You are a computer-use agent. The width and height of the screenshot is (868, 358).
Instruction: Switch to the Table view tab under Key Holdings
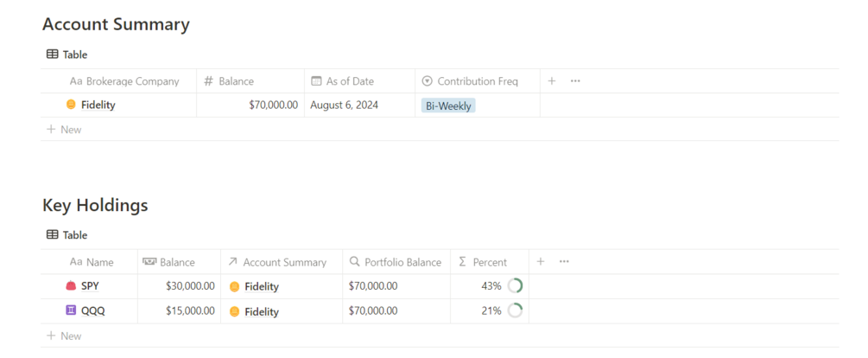click(67, 235)
